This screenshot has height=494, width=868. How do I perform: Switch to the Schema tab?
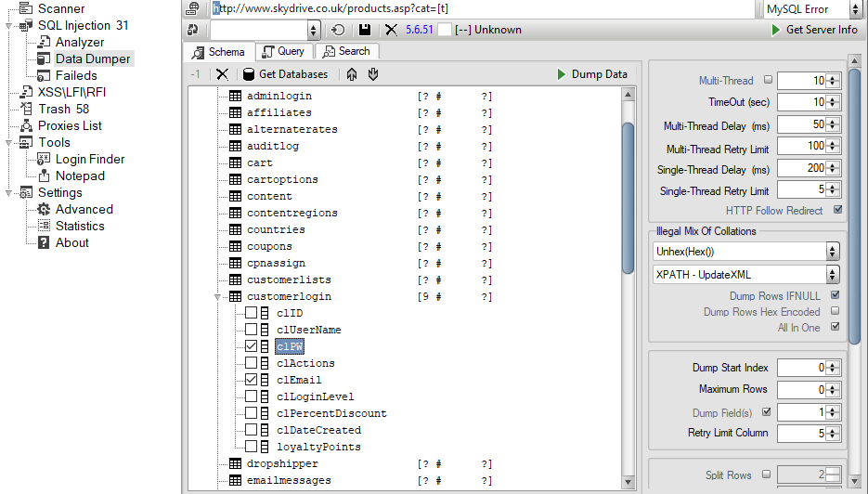point(219,52)
